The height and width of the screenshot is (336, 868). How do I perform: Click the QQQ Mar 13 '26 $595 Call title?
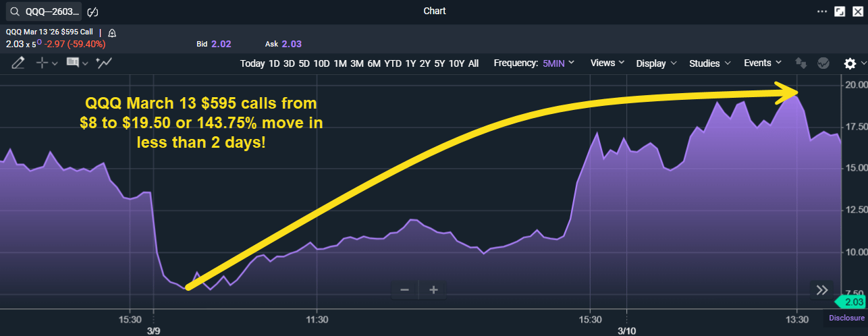tap(51, 32)
